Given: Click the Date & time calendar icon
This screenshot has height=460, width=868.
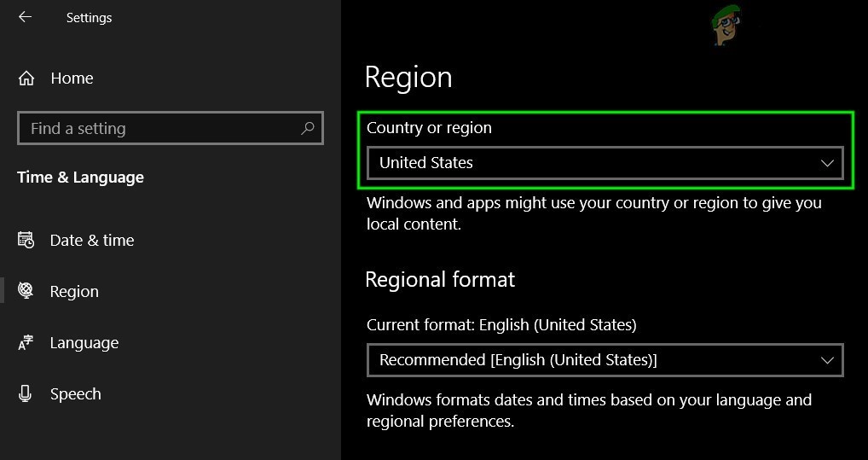Looking at the screenshot, I should pos(26,240).
